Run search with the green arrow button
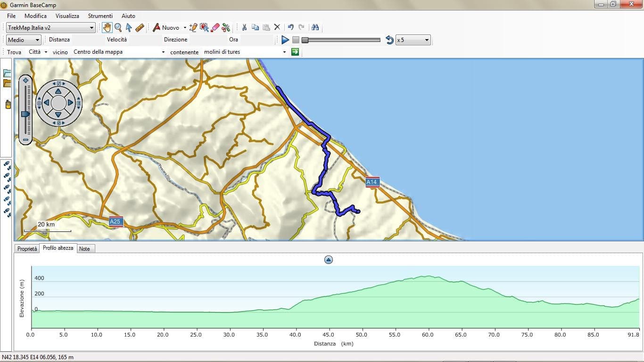 coord(295,52)
